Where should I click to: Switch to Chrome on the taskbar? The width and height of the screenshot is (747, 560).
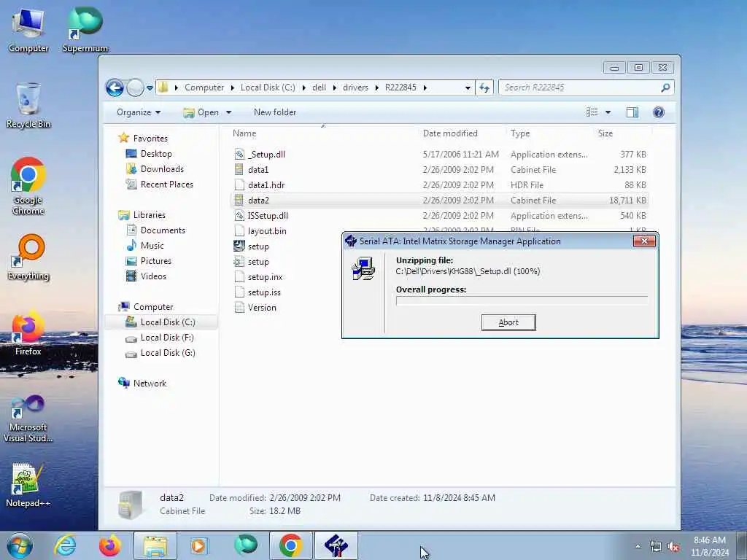pyautogui.click(x=290, y=545)
